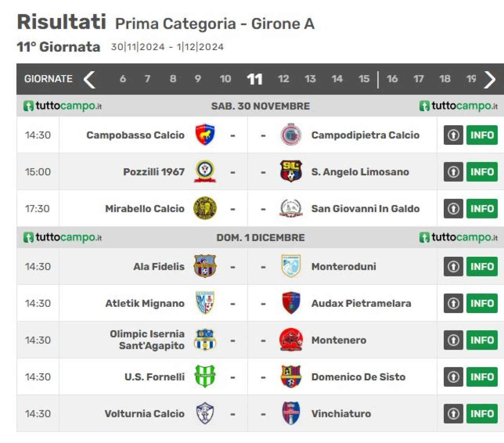Switch to giornata 12
Image resolution: width=504 pixels, height=443 pixels.
tap(283, 79)
